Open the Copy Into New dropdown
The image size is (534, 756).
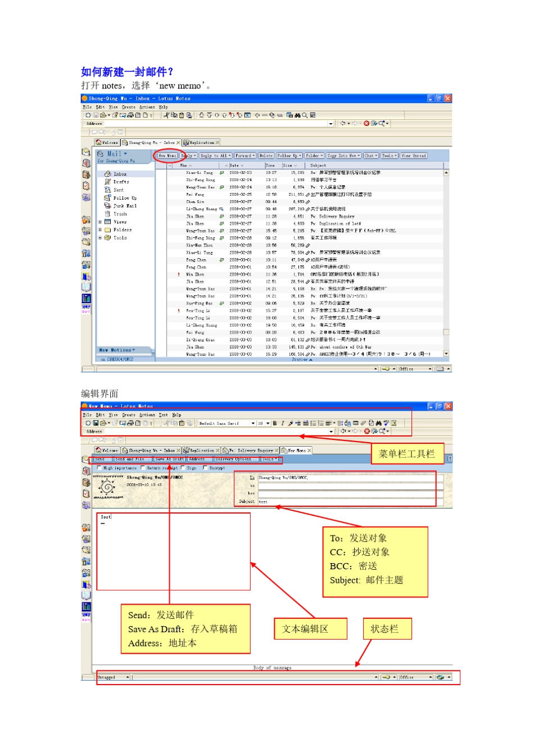(x=343, y=156)
